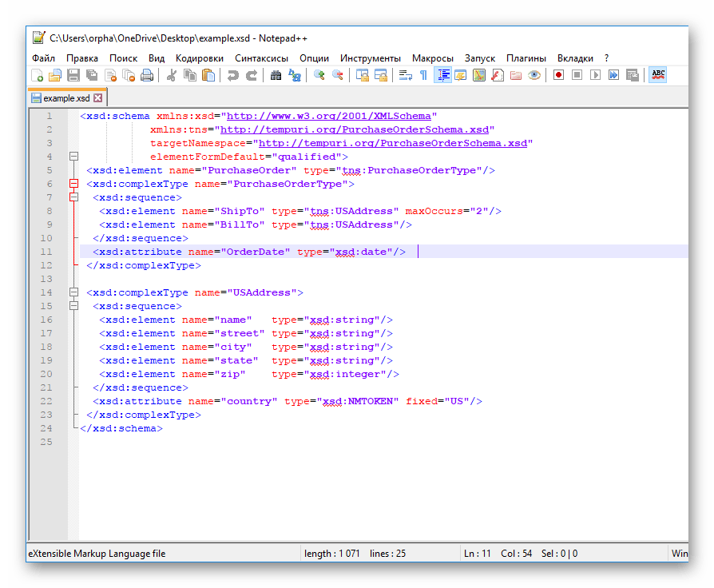
Task: Open the Инструменты menu
Action: (x=371, y=58)
